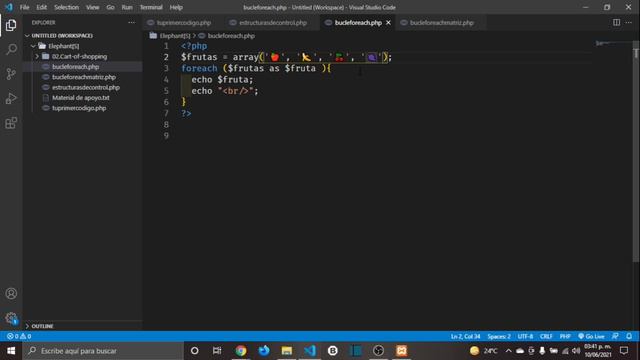Viewport: 640px width, 360px height.
Task: Open XAMPP from the taskbar
Action: click(x=402, y=351)
